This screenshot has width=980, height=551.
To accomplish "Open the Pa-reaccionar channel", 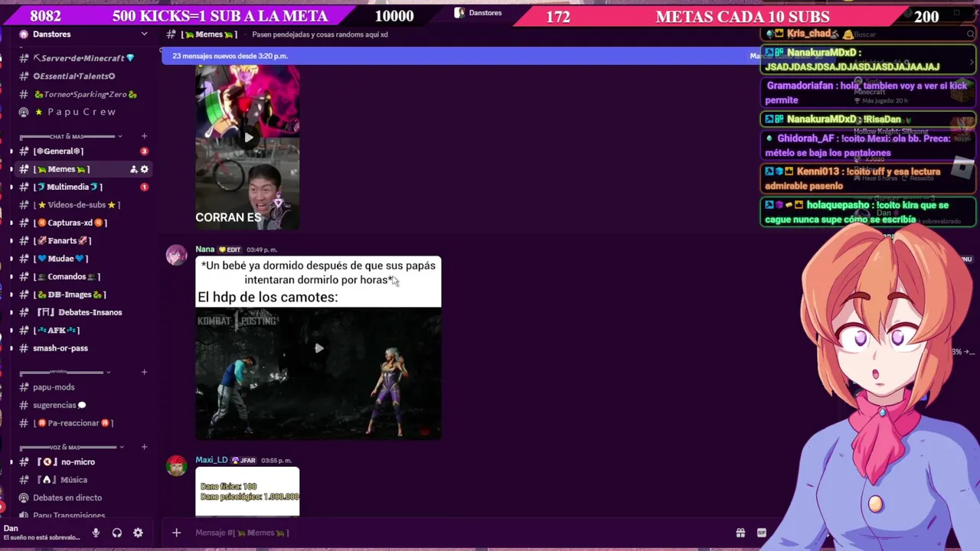I will (73, 423).
